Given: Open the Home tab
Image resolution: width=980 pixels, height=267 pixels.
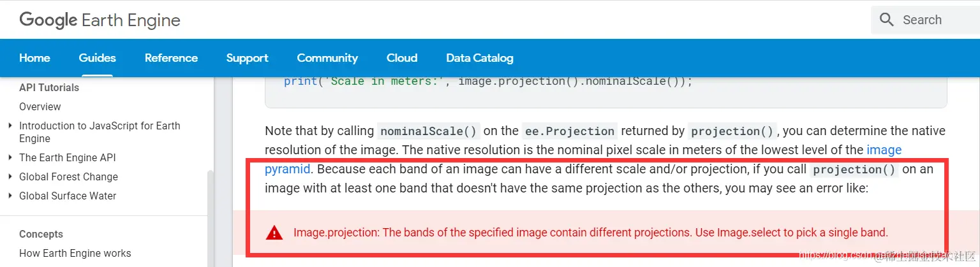Looking at the screenshot, I should tap(34, 58).
